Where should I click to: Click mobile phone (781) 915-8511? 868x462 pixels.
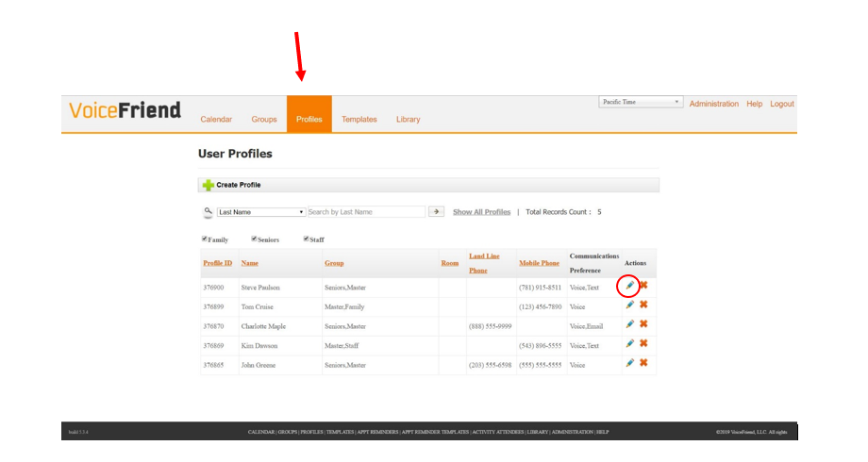pos(540,288)
